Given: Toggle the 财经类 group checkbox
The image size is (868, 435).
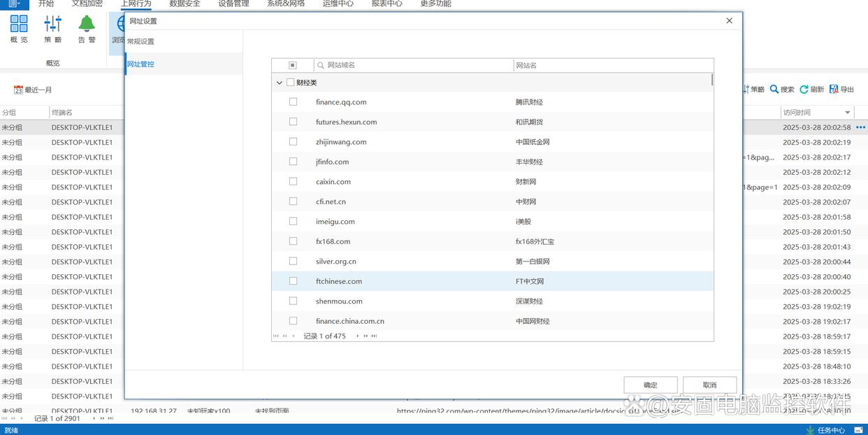Looking at the screenshot, I should [x=291, y=83].
